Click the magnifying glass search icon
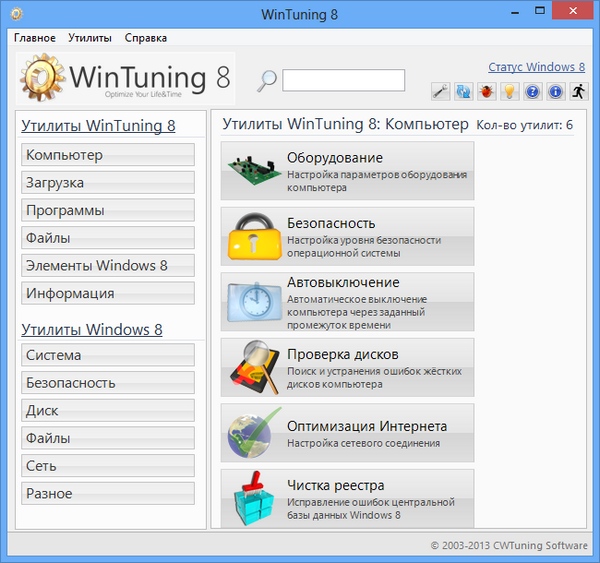Screen dimensions: 600x563 266,81
